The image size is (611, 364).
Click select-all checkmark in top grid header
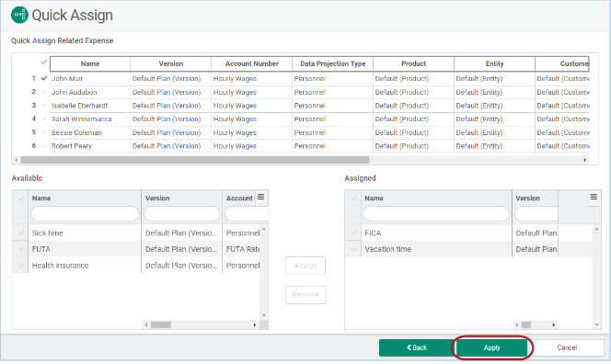[x=43, y=63]
